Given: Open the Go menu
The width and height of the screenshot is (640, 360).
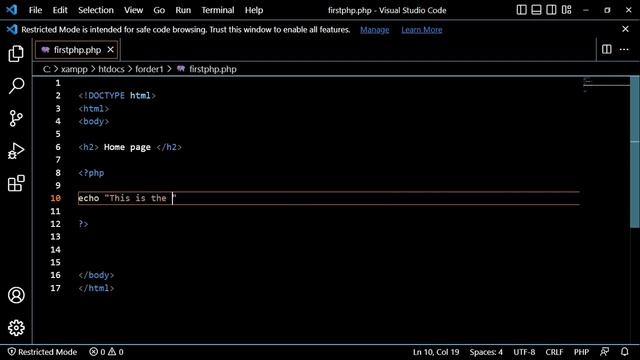Looking at the screenshot, I should coord(159,10).
